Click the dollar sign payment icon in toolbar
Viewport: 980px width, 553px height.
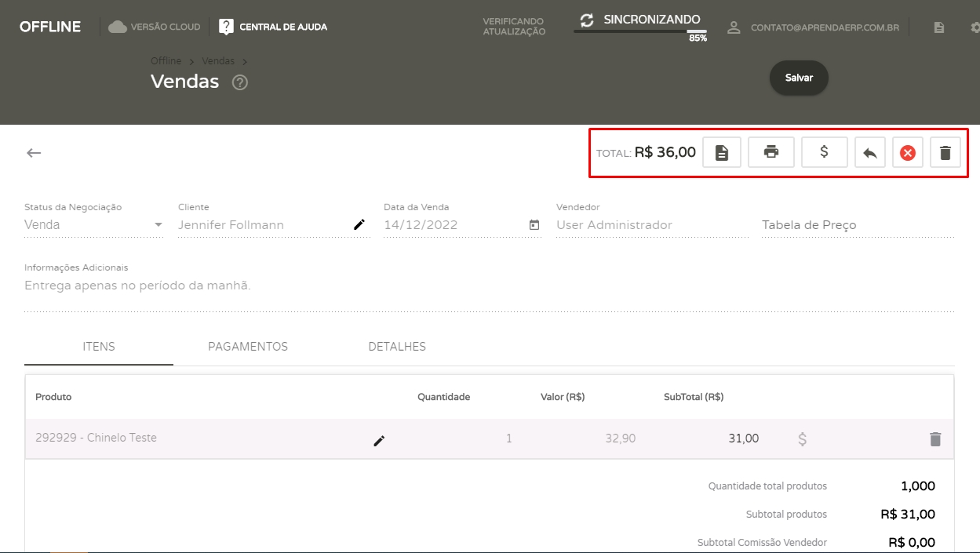pos(824,153)
